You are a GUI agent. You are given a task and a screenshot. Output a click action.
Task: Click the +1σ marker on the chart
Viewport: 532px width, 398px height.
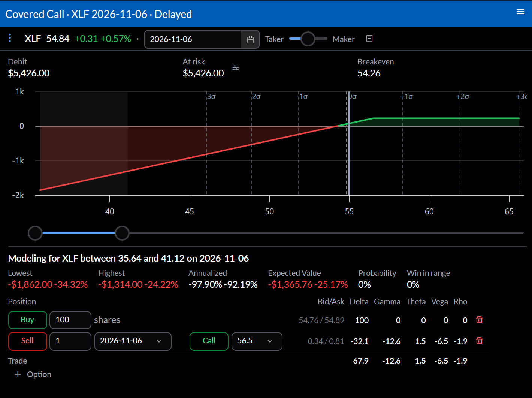click(x=406, y=97)
